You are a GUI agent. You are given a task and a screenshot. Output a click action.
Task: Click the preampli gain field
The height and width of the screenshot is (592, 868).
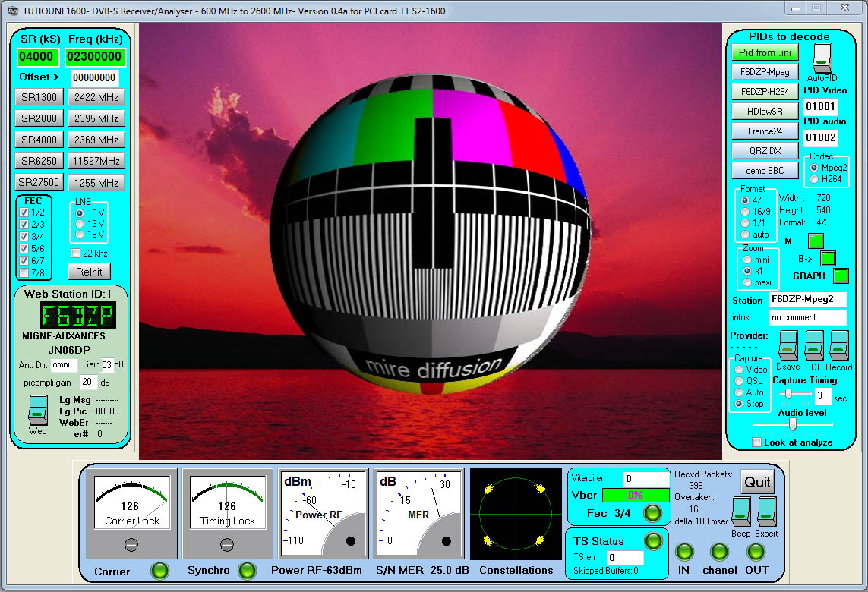tap(88, 382)
